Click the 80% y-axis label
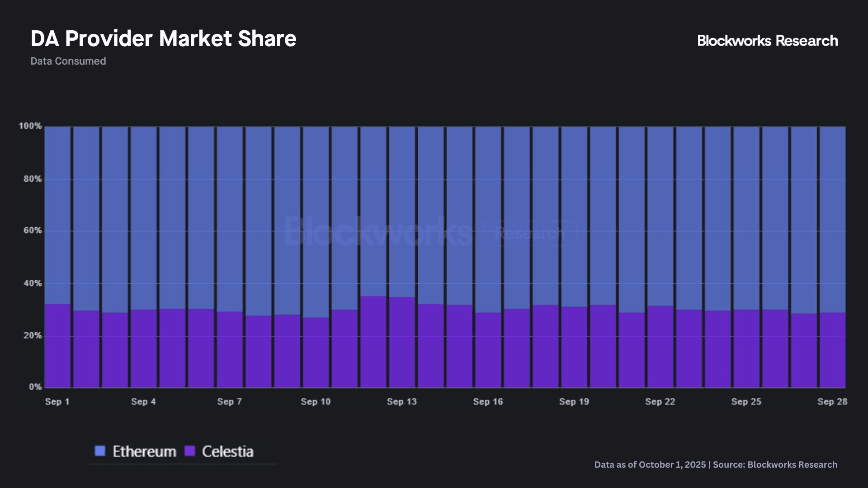This screenshot has height=488, width=868. point(33,179)
